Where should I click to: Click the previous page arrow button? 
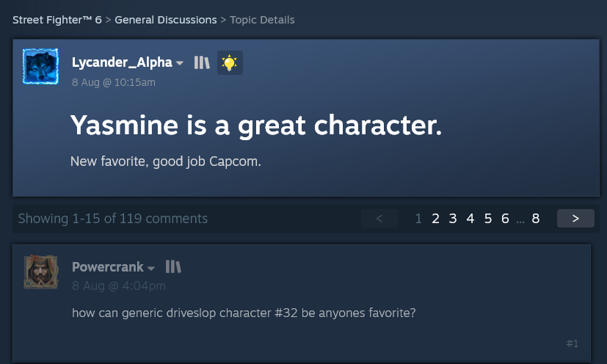point(379,219)
